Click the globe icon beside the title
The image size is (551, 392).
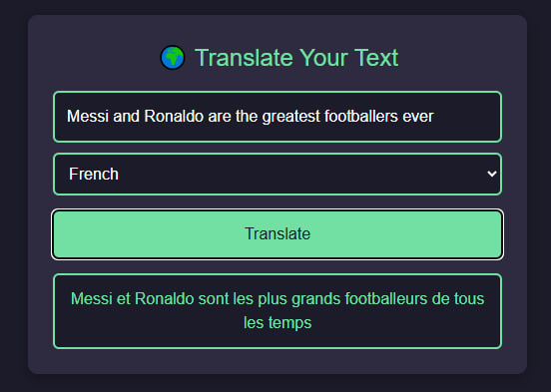pyautogui.click(x=172, y=58)
